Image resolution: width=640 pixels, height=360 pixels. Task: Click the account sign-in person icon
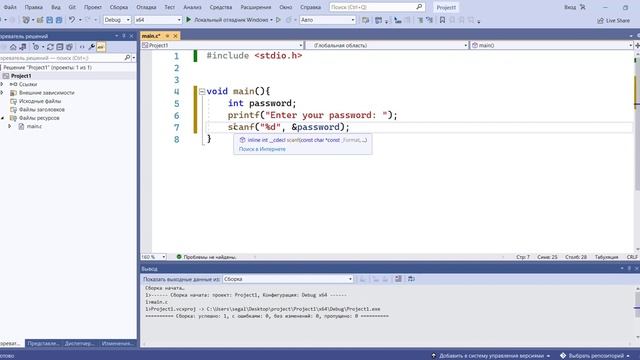tap(583, 7)
